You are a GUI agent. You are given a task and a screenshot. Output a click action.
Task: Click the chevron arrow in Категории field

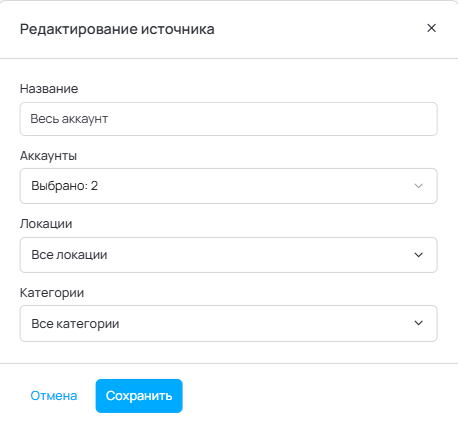(418, 323)
